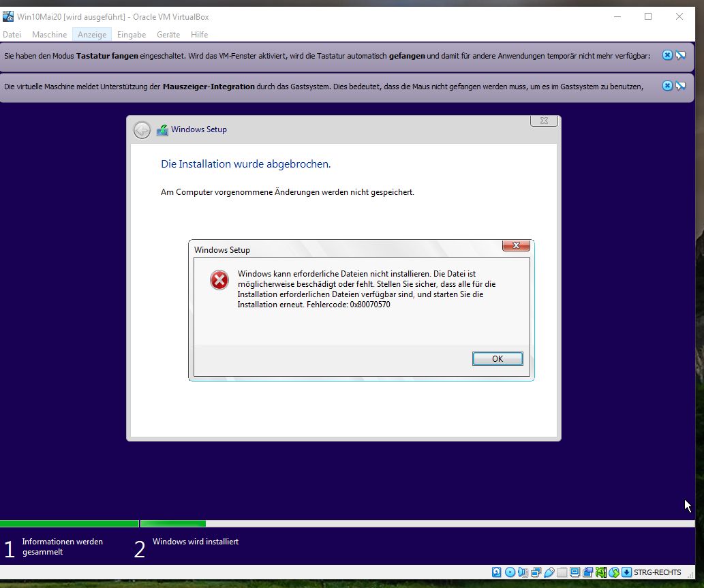704x588 pixels.
Task: Open the display status icon
Action: click(x=575, y=572)
